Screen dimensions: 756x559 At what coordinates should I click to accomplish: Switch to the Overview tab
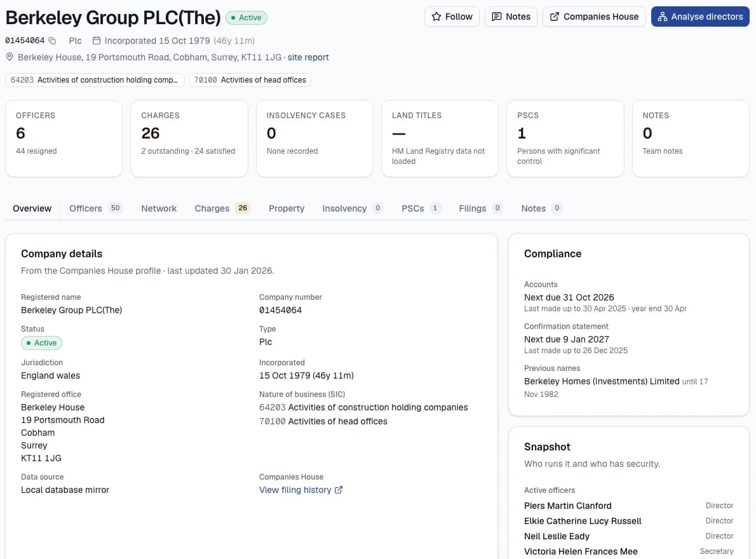point(32,208)
